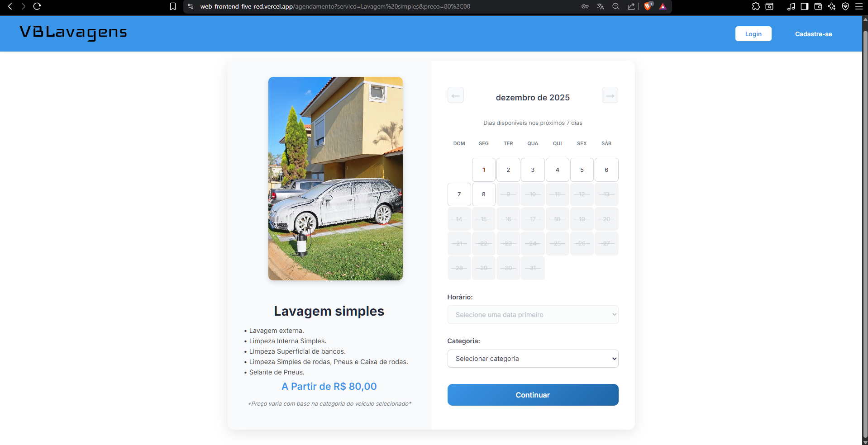
Task: Toggle the browser sidebar panel
Action: tap(804, 6)
